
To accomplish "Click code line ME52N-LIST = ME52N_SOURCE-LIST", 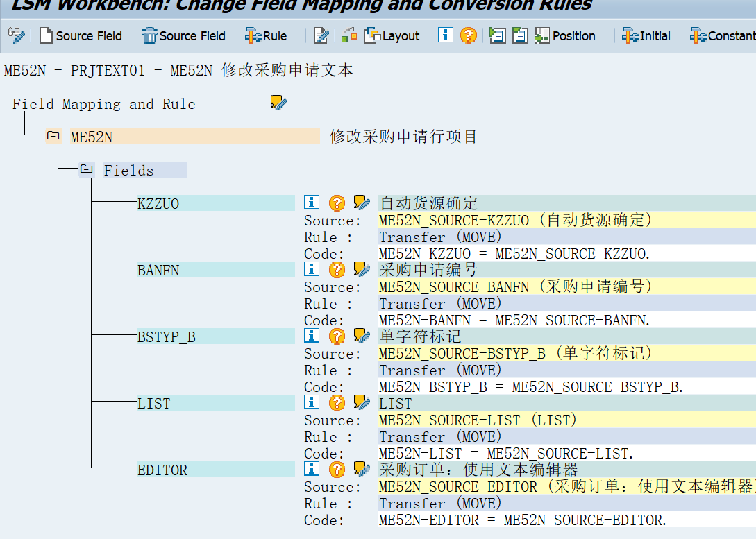I will (x=567, y=453).
